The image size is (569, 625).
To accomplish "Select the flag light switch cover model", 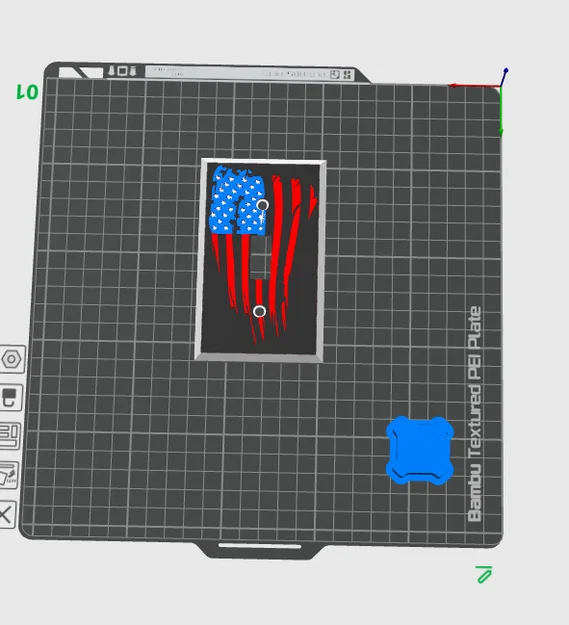I will 261,260.
